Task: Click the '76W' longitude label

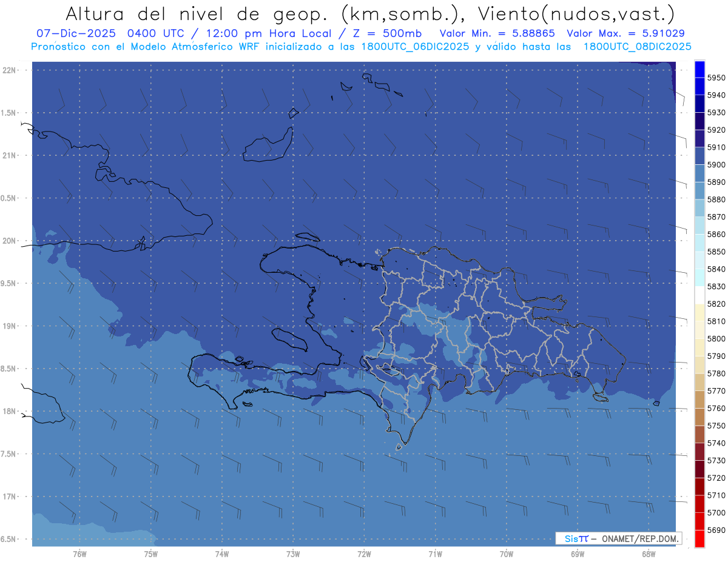Action: (79, 554)
